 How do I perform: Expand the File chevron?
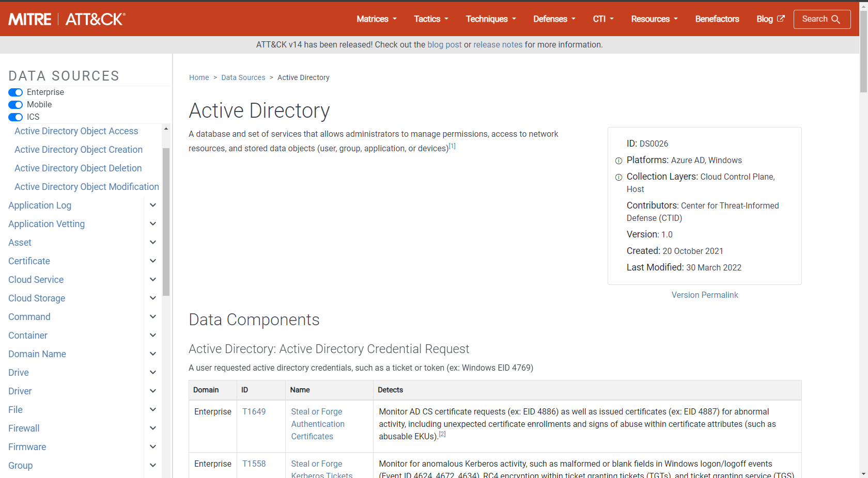pyautogui.click(x=153, y=409)
